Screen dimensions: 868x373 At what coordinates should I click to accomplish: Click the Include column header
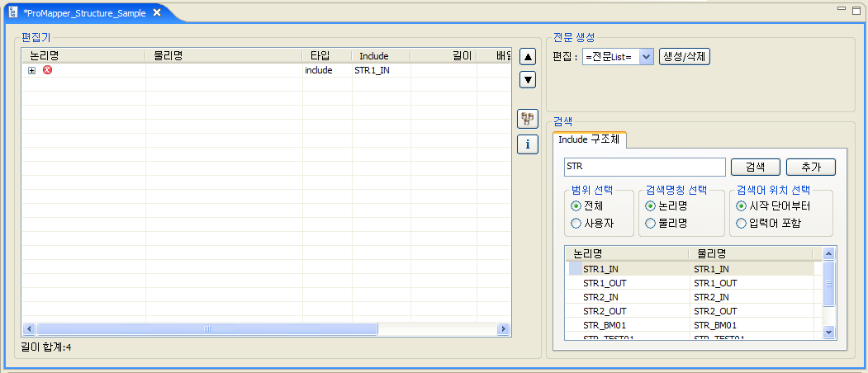(x=381, y=56)
